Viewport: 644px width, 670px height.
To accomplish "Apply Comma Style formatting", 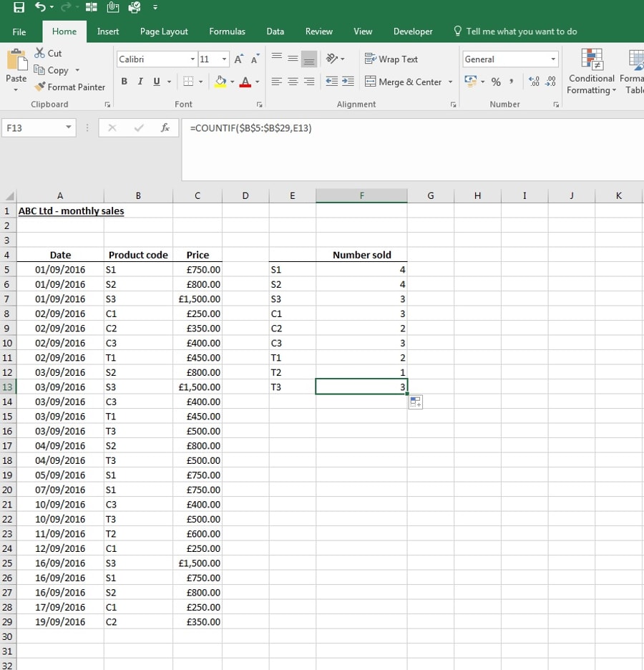I will point(511,81).
